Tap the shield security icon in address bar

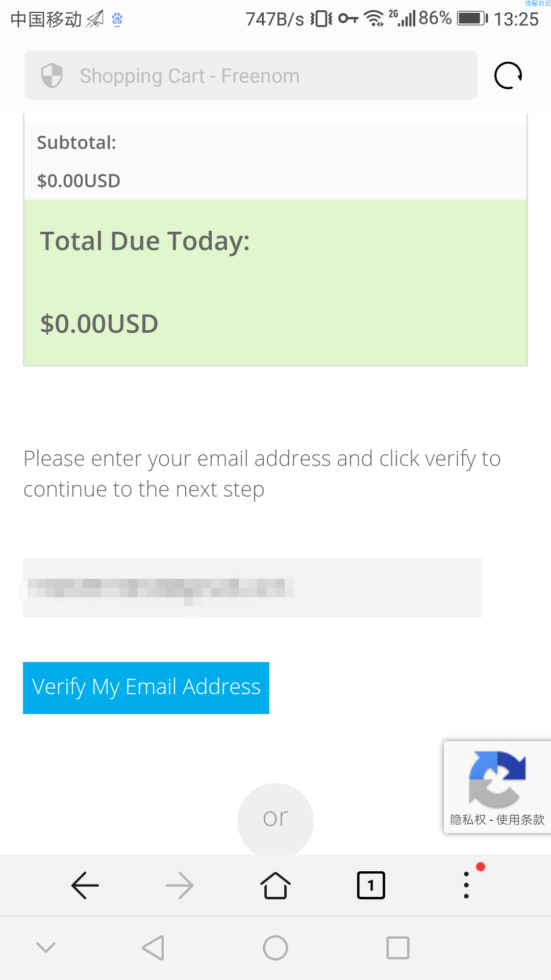pos(52,76)
